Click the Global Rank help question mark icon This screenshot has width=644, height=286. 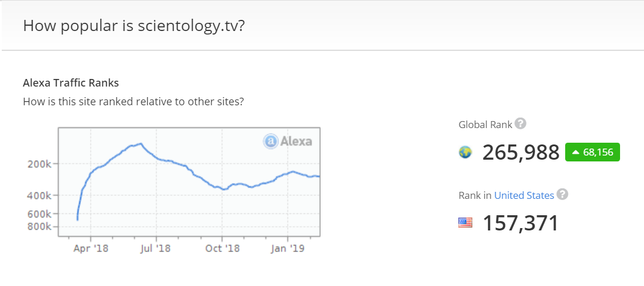coord(520,123)
